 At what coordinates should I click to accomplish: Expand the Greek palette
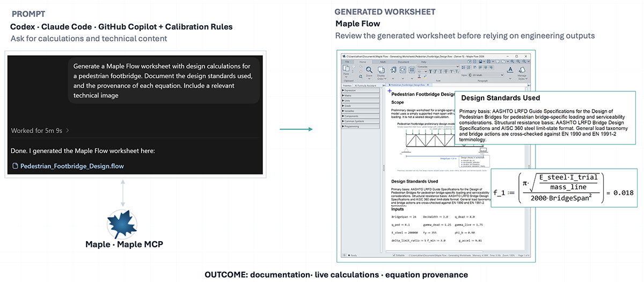pos(360,106)
